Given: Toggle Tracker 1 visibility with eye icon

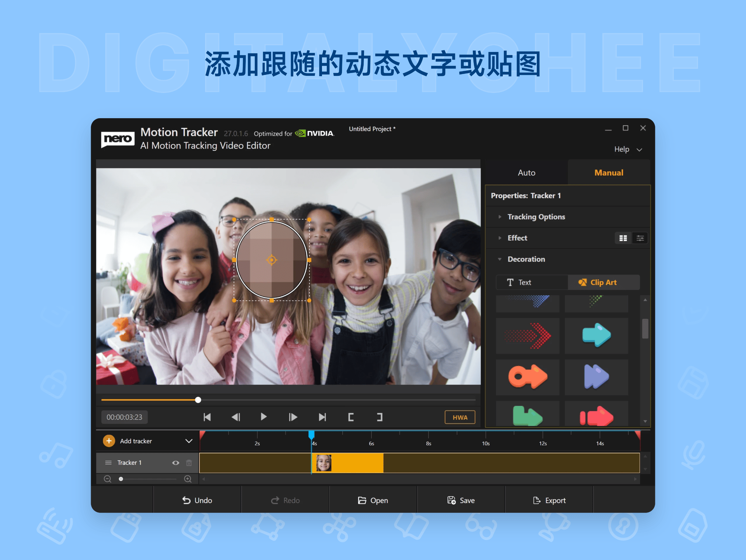Looking at the screenshot, I should click(176, 463).
